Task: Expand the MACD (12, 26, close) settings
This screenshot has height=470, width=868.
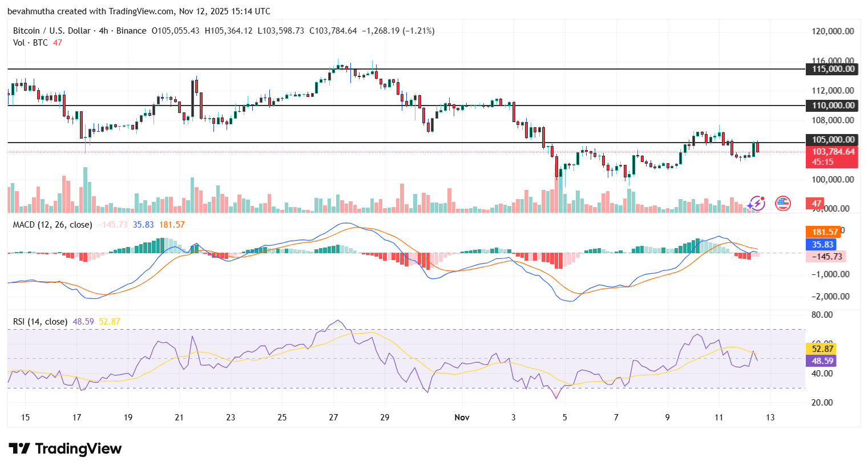Action: click(x=52, y=225)
